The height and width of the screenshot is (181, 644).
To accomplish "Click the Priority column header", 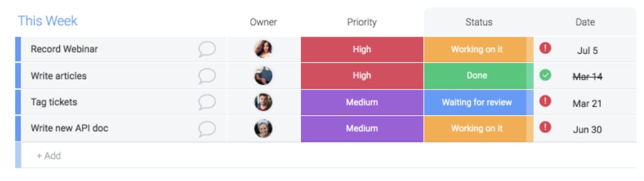I will pyautogui.click(x=362, y=22).
